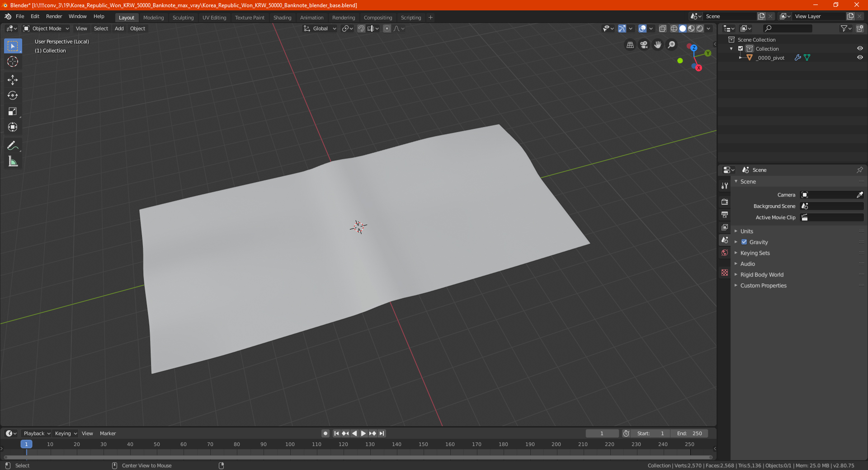Image resolution: width=868 pixels, height=470 pixels.
Task: Toggle the Gravity checkbox
Action: click(744, 242)
